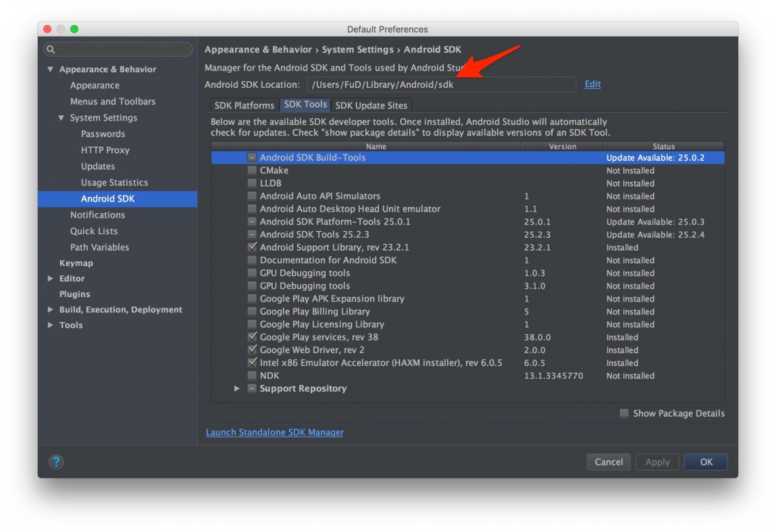Open the help question mark button
776x532 pixels.
(56, 462)
